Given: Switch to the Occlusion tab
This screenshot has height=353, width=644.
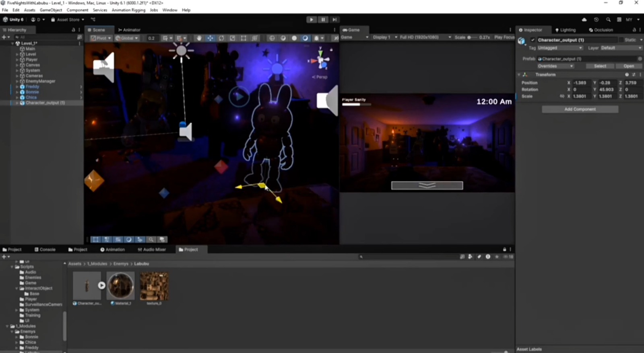Looking at the screenshot, I should 601,30.
